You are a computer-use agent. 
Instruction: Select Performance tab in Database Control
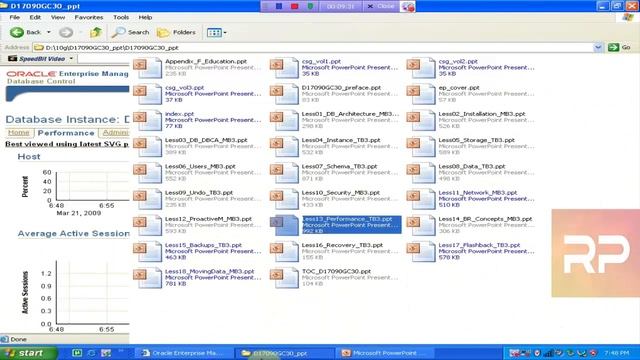[66, 133]
